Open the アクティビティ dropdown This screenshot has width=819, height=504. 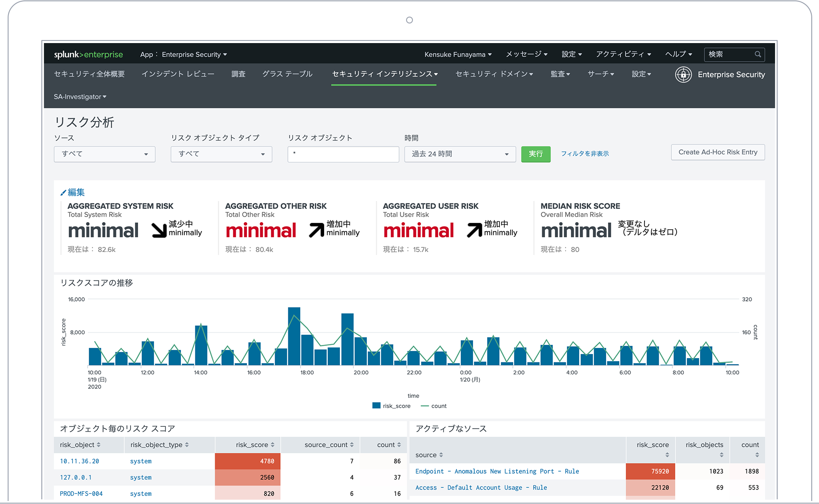tap(624, 55)
